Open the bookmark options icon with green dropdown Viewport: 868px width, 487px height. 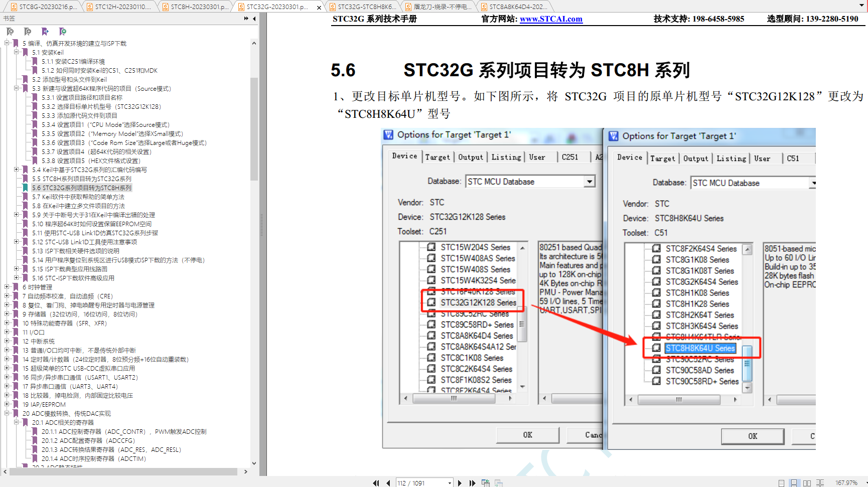coord(63,32)
